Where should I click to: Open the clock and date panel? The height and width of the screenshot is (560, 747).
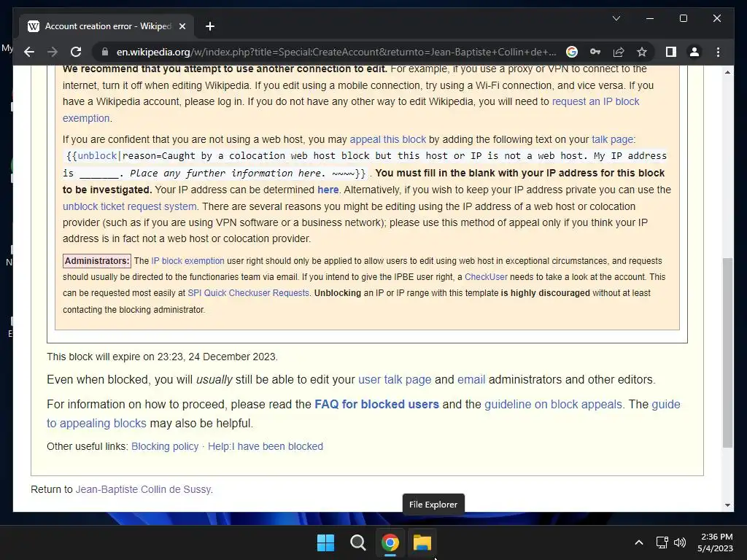[715, 542]
